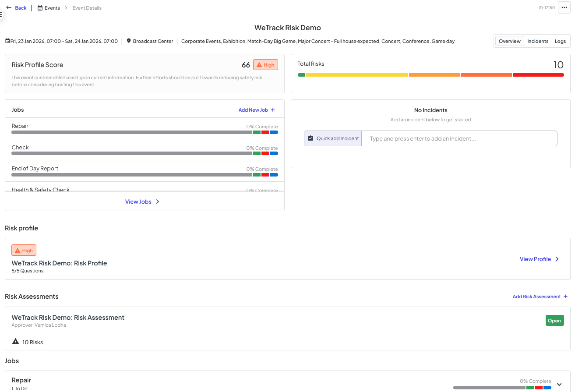The height and width of the screenshot is (392, 575).
Task: Click the plus icon beside Add Risk Assessment
Action: click(565, 297)
